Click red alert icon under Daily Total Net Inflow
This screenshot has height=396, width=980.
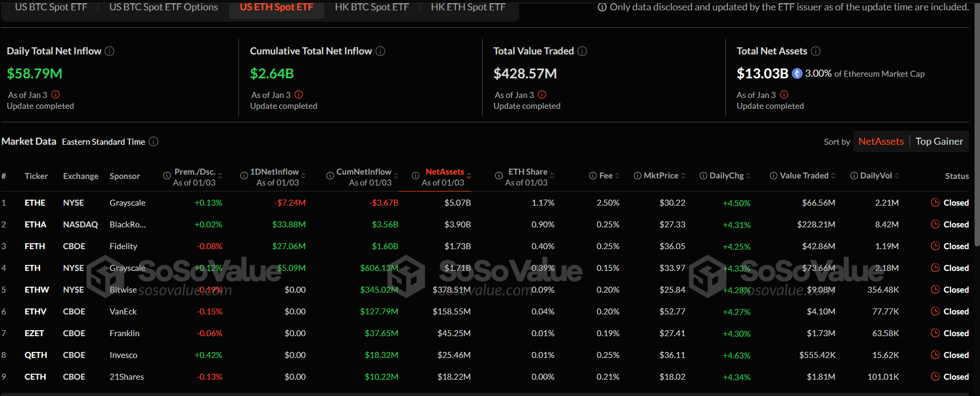tap(56, 95)
